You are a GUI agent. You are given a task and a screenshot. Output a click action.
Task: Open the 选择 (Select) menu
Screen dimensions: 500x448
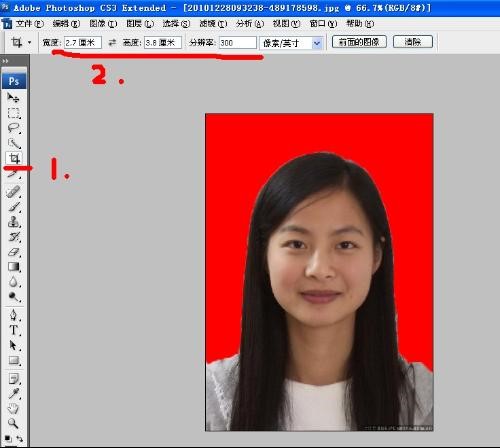pos(176,24)
